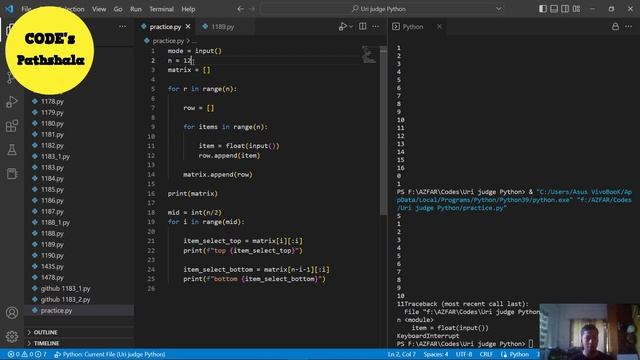The image size is (640, 360).
Task: Change encoding via UTF-8 status entry
Action: point(464,354)
